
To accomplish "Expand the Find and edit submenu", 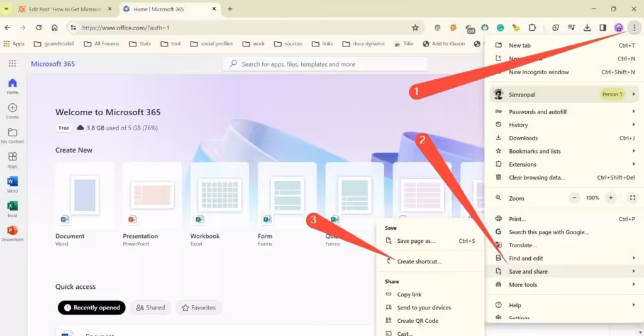I will coord(565,259).
